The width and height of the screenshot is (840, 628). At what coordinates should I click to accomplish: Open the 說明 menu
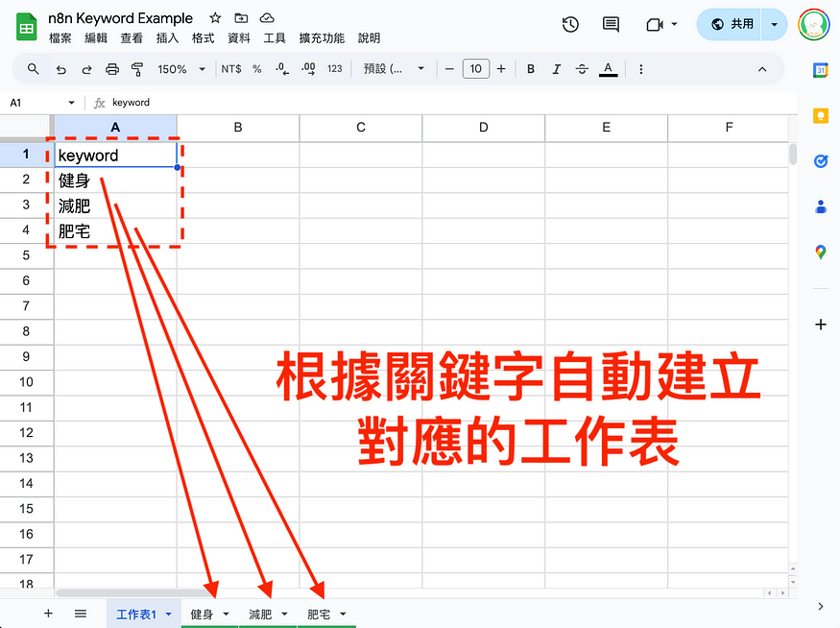click(x=369, y=38)
